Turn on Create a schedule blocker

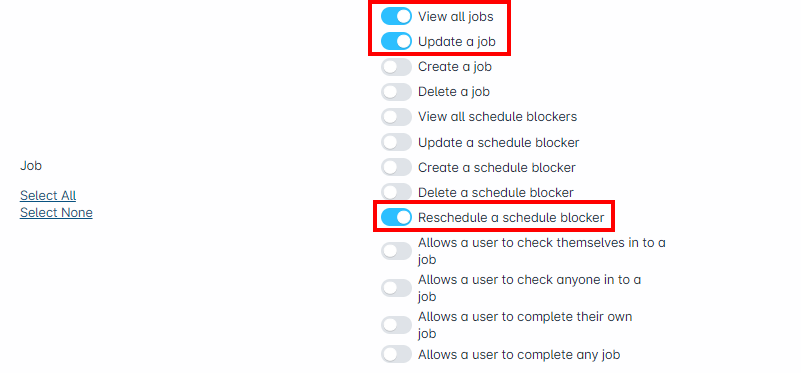click(x=396, y=167)
